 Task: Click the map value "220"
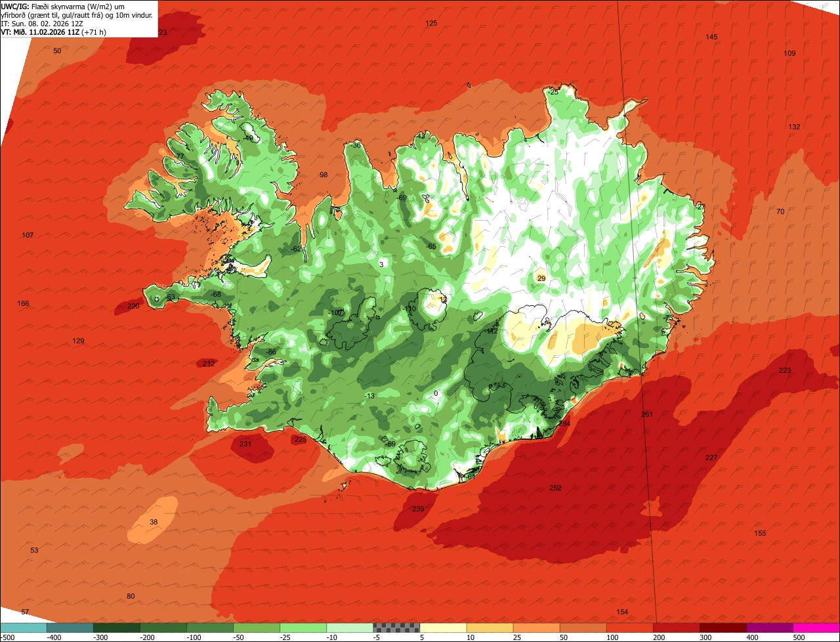133,306
